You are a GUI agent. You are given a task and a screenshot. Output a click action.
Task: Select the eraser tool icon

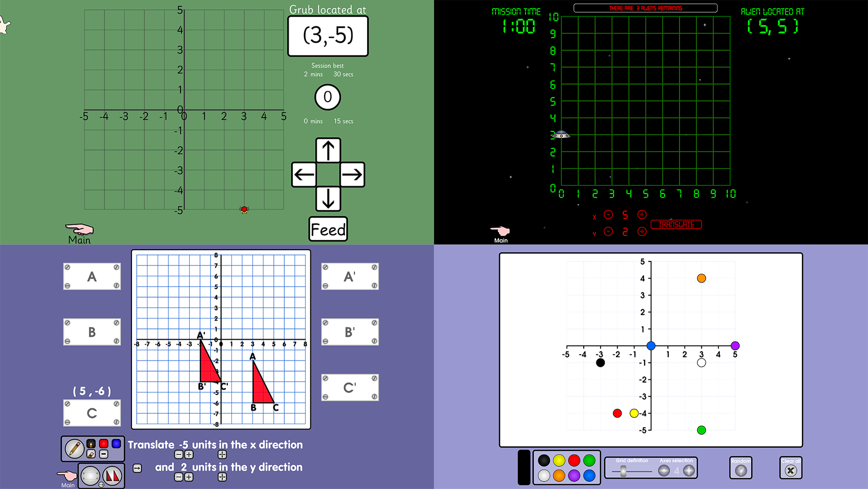[x=91, y=454]
